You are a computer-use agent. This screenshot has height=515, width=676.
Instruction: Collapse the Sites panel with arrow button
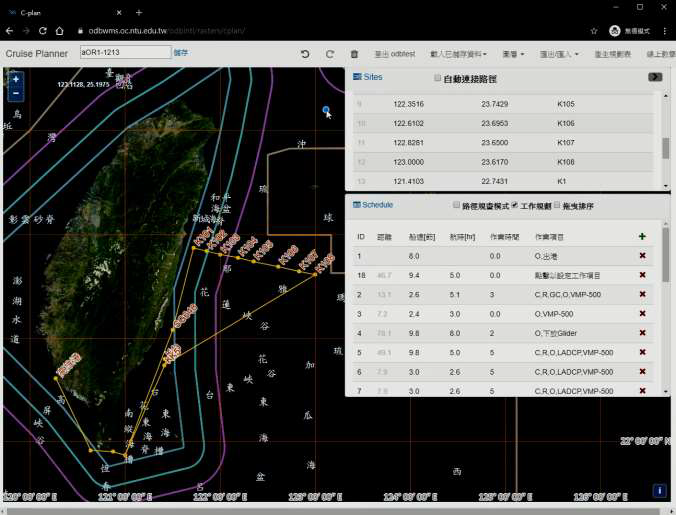(x=655, y=77)
